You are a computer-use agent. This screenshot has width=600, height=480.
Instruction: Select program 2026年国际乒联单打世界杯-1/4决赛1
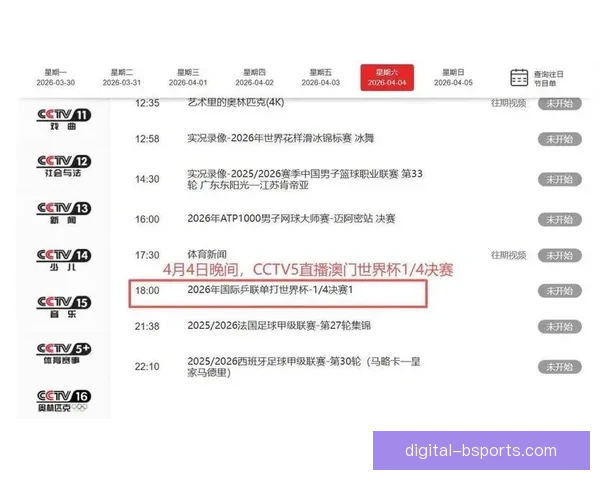point(270,290)
